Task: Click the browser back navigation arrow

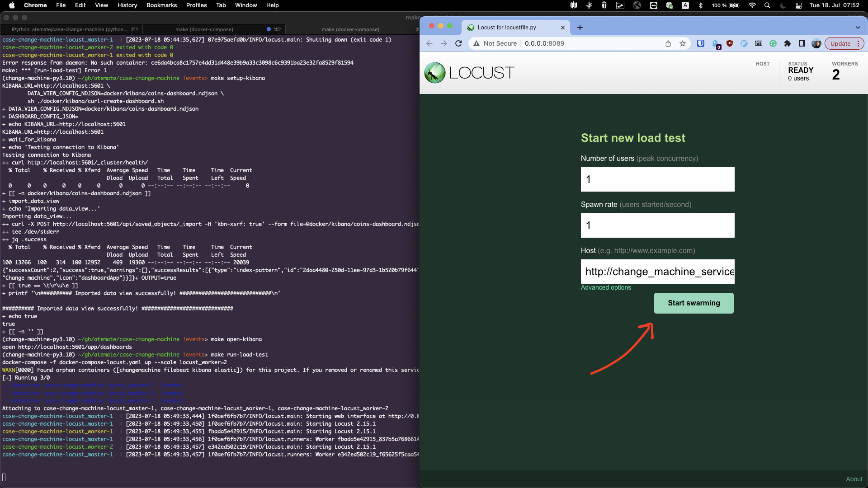Action: click(x=429, y=43)
